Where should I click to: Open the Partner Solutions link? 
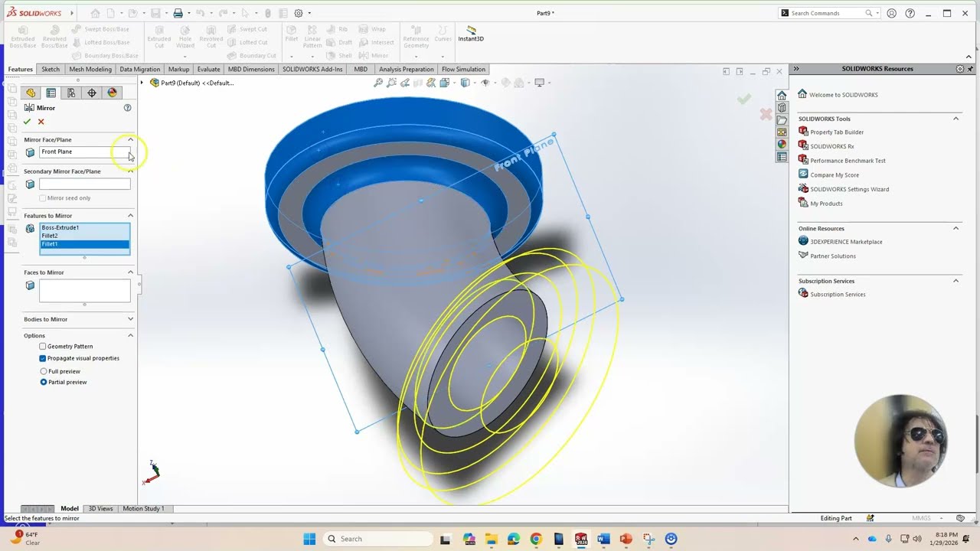833,256
